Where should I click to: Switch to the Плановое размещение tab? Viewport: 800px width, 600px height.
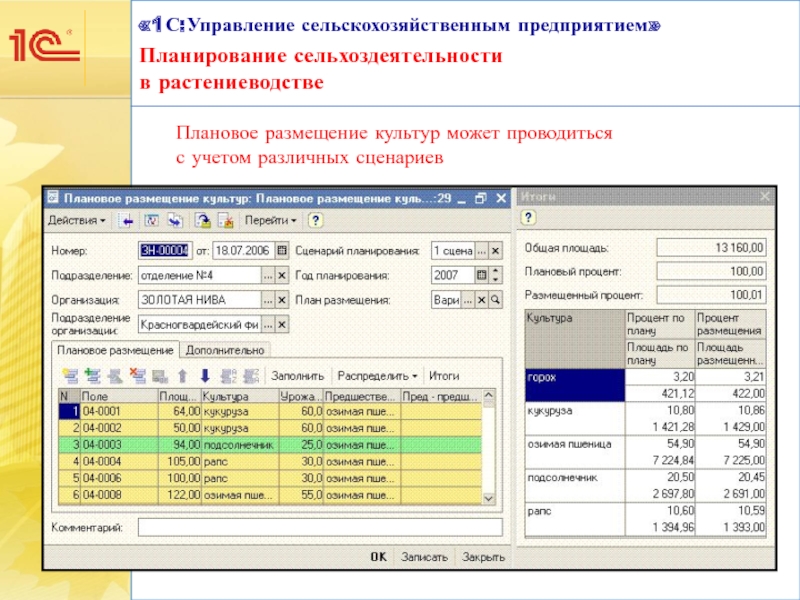(x=115, y=351)
